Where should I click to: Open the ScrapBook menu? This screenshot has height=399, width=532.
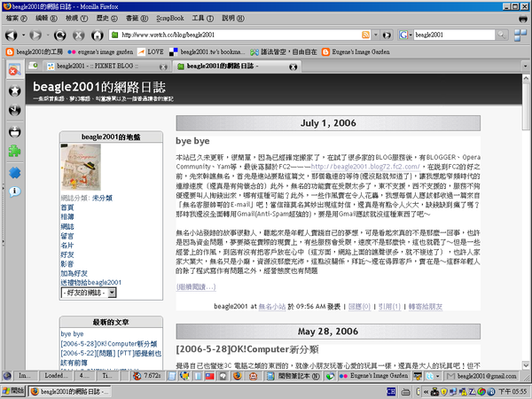coord(170,19)
